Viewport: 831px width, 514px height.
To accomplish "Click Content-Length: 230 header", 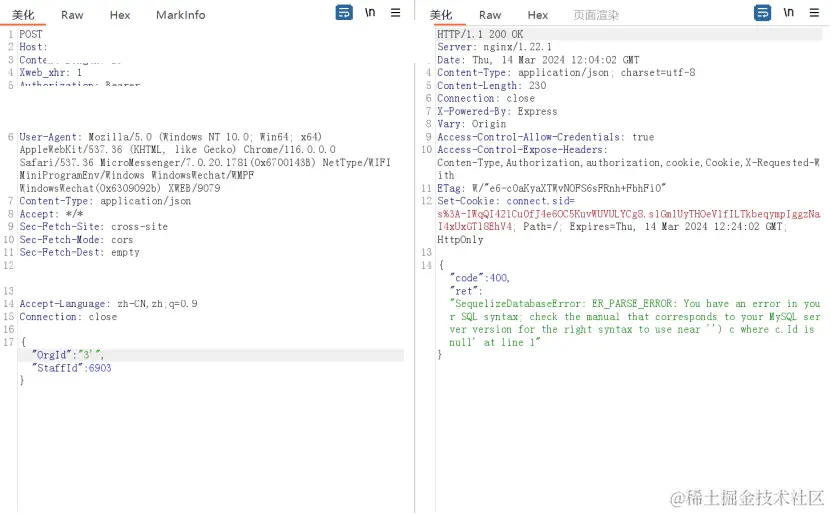I will 491,85.
